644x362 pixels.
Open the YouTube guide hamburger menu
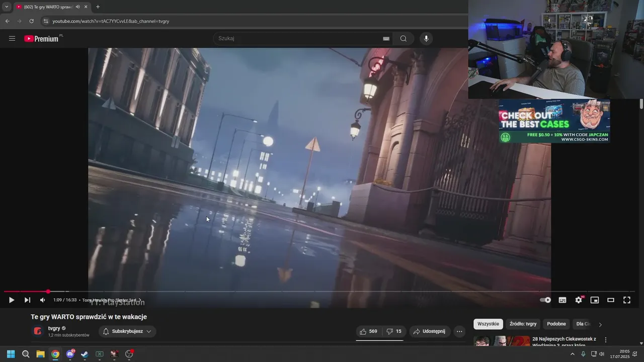[x=12, y=39]
